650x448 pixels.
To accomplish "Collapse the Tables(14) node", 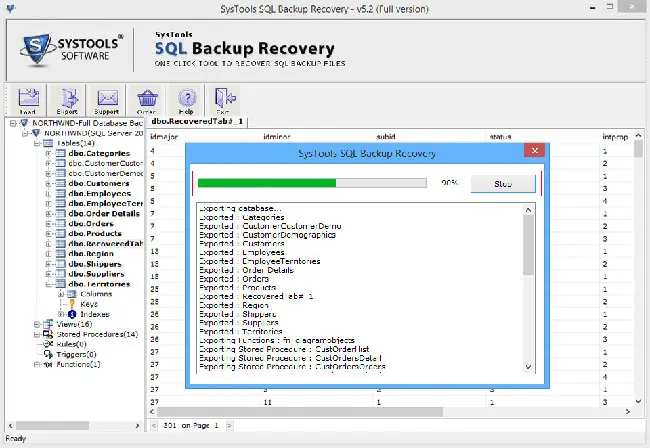I will tap(37, 143).
